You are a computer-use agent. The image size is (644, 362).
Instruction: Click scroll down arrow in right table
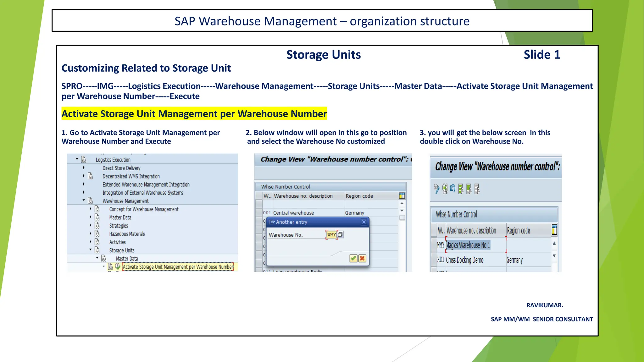554,256
